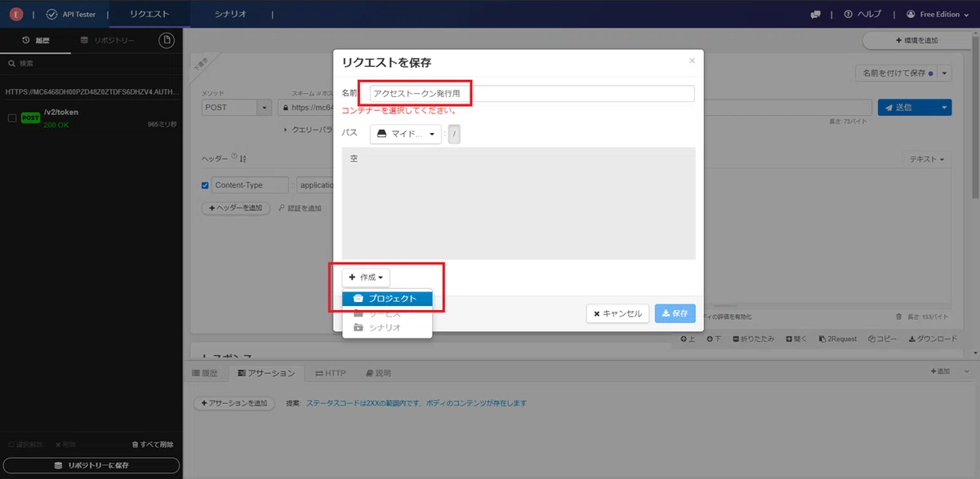The width and height of the screenshot is (980, 479).
Task: Click 追加 in response panel corner
Action: (942, 371)
